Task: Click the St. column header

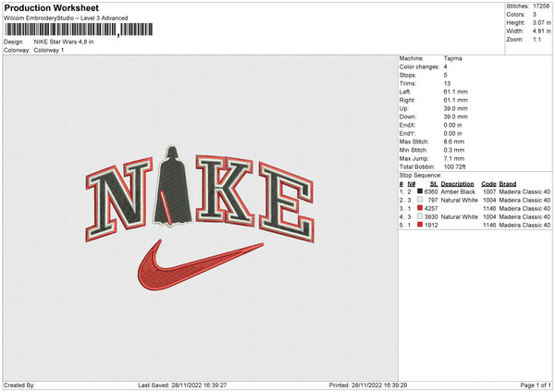Action: (x=433, y=183)
